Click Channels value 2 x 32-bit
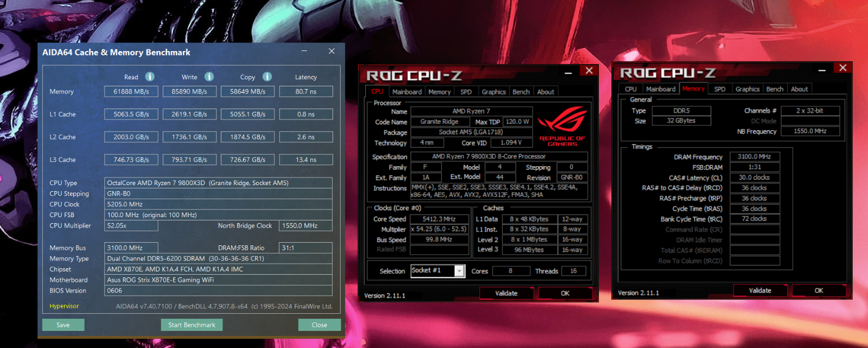 coord(810,110)
